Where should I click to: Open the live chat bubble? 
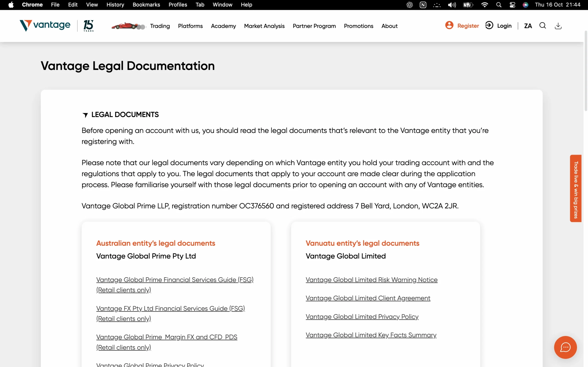tap(565, 347)
